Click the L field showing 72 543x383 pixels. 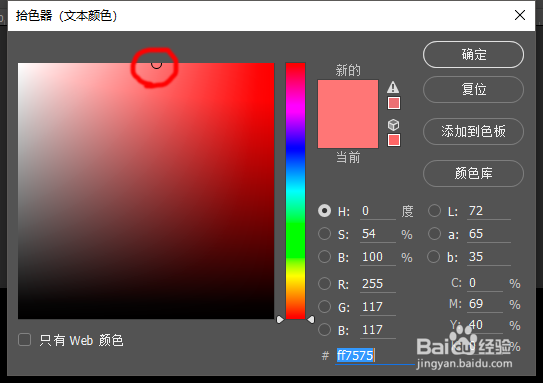click(489, 211)
